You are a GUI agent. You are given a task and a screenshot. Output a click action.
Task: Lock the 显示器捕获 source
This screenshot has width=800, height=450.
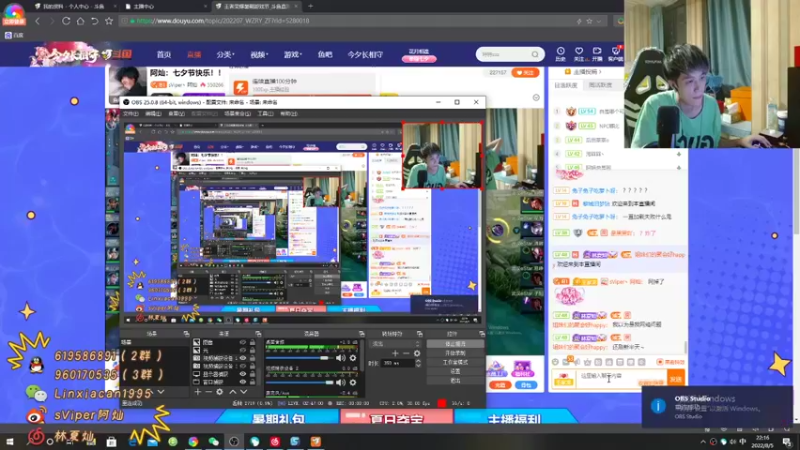(252, 374)
